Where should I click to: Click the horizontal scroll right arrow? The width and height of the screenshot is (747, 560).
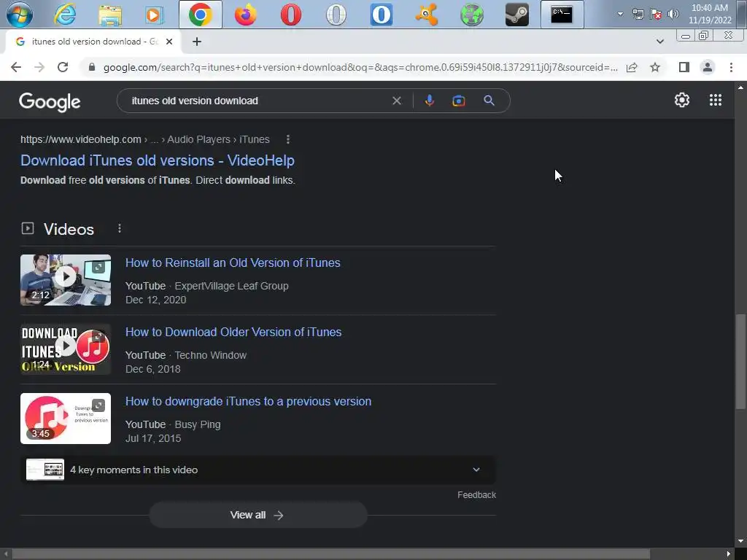tap(729, 554)
